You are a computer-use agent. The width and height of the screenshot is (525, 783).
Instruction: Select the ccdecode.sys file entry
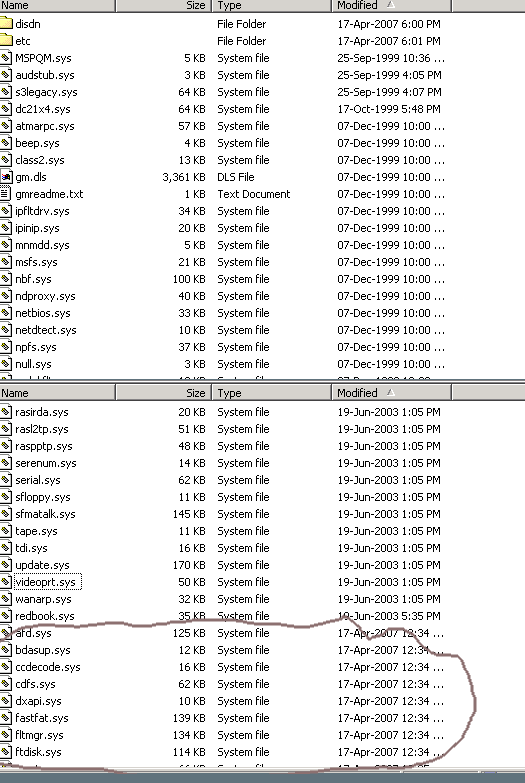tap(48, 667)
